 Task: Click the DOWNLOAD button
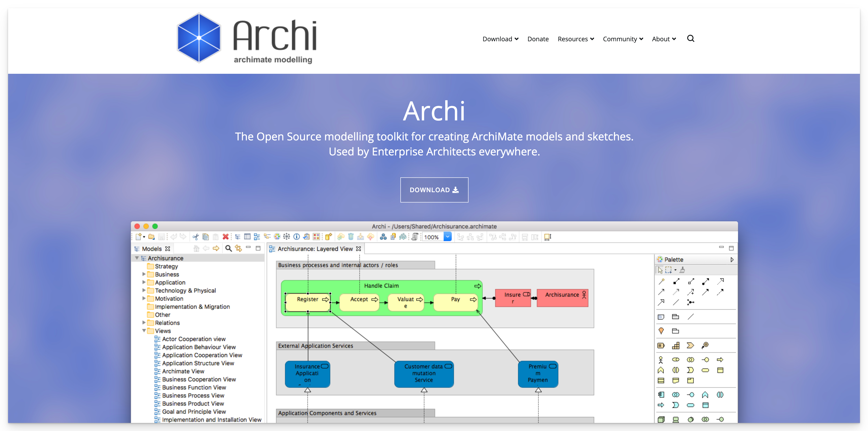434,190
